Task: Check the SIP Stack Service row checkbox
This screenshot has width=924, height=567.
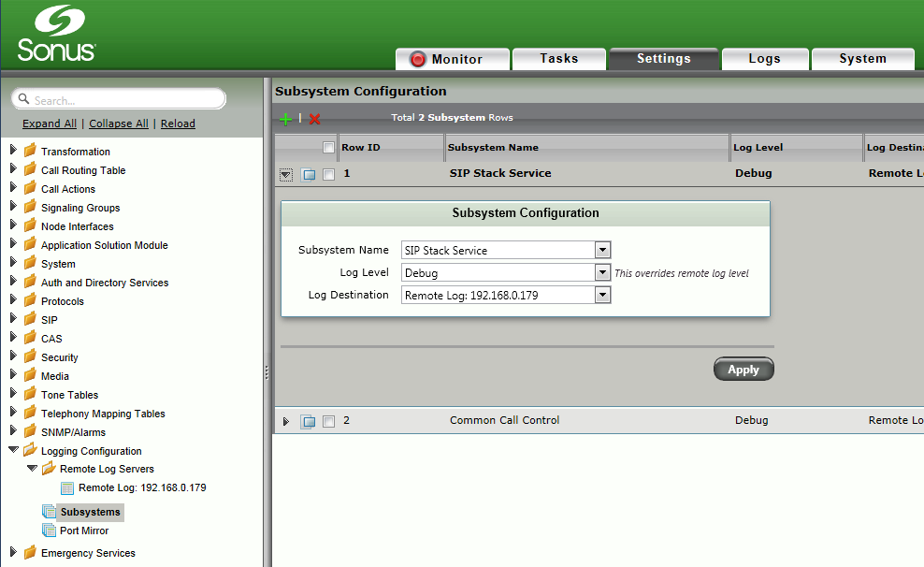Action: tap(328, 172)
